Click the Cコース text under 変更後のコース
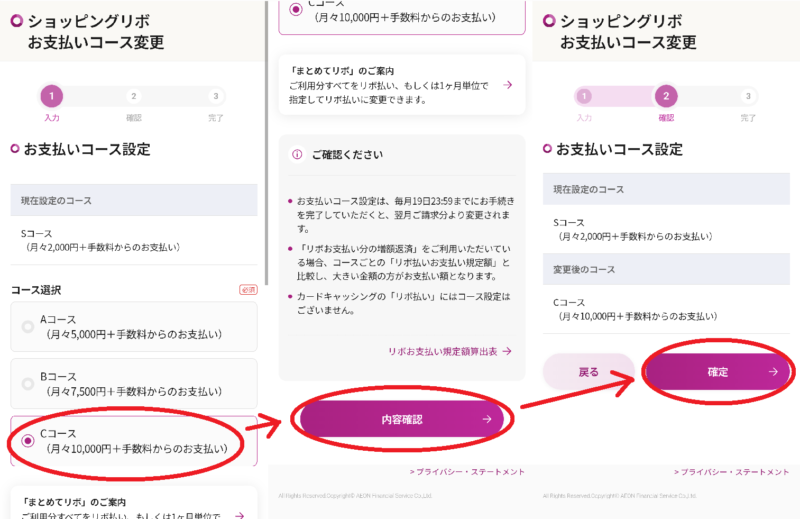Screen dimensions: 800x519 coord(569,303)
